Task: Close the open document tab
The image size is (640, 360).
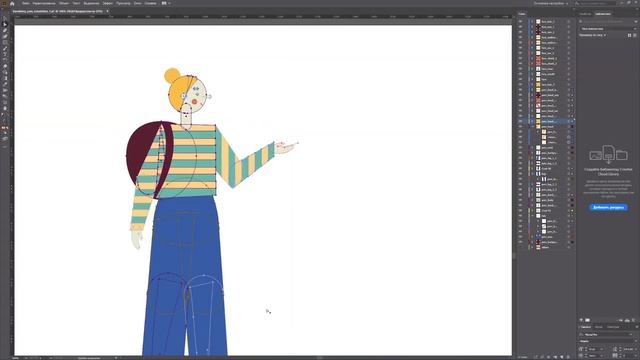Action: [x=107, y=11]
